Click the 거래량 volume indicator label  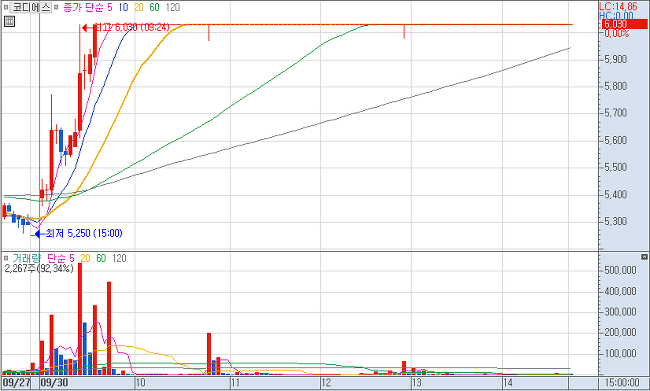(27, 258)
